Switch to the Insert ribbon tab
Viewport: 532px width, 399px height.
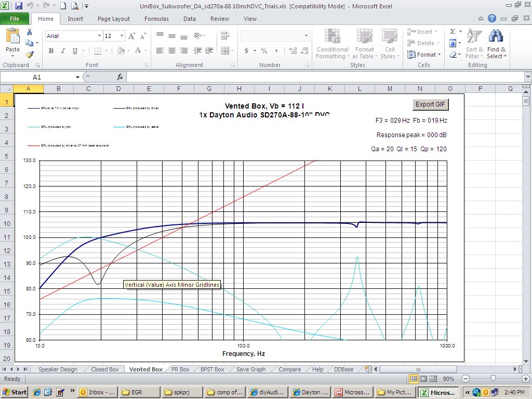75,19
